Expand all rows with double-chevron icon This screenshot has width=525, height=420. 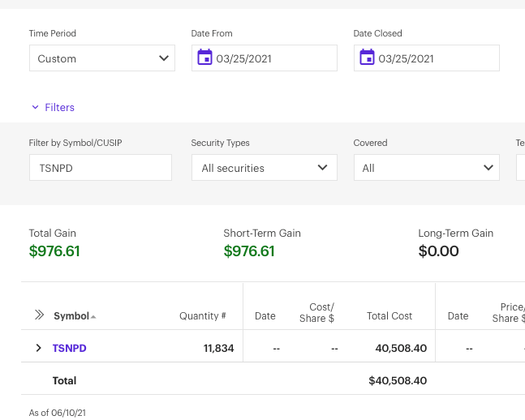click(x=39, y=315)
